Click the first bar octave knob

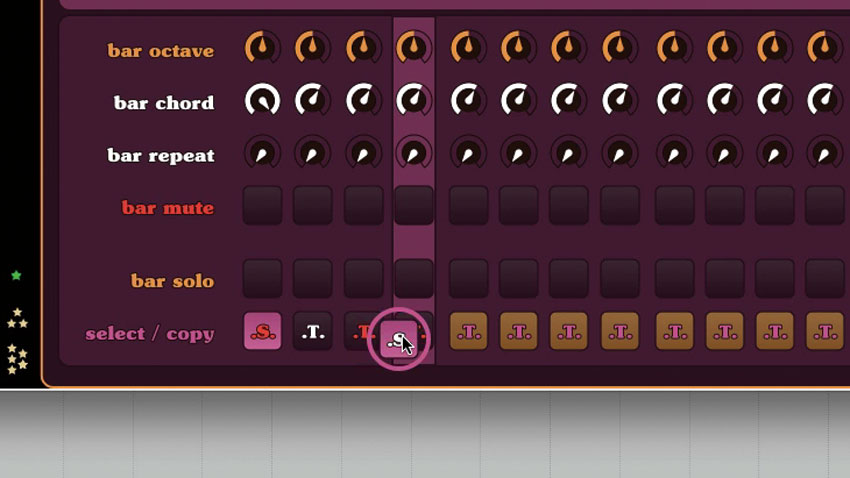click(262, 47)
